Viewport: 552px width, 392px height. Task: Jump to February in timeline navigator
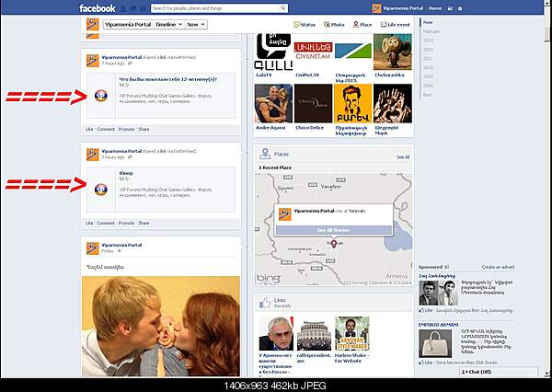coord(431,31)
